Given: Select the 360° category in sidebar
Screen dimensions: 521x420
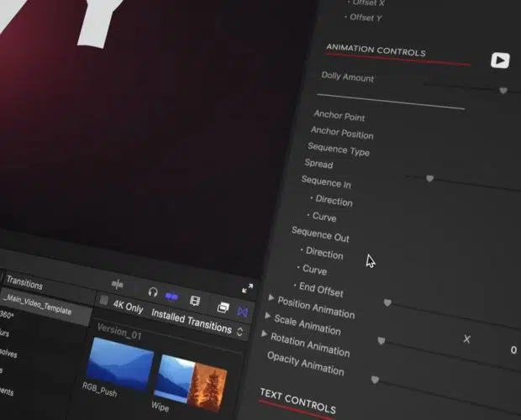Looking at the screenshot, I should 7,314.
